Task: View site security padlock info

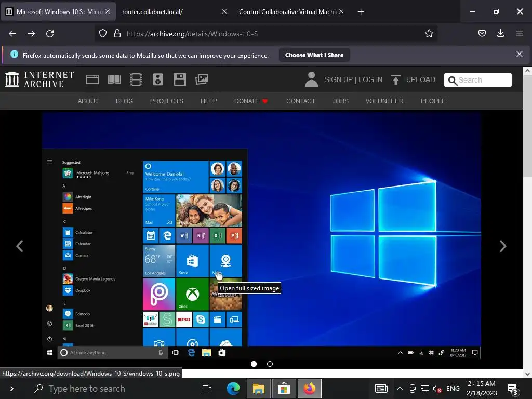Action: click(117, 34)
